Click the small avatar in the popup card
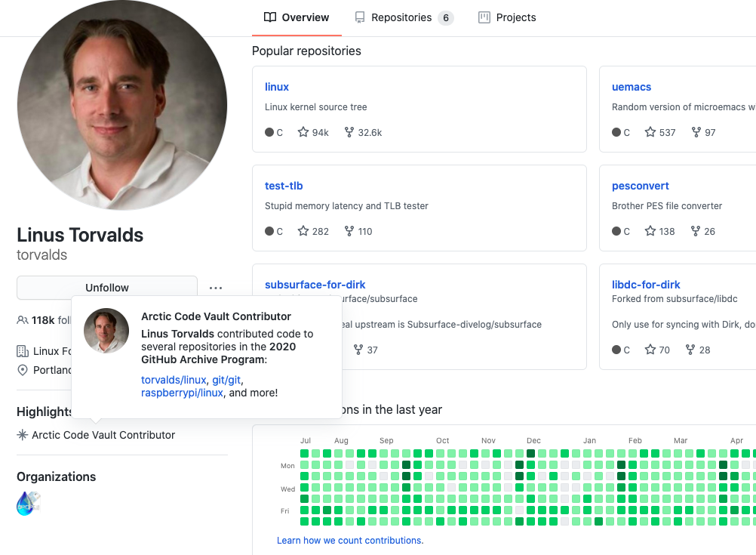This screenshot has width=756, height=555. point(106,331)
